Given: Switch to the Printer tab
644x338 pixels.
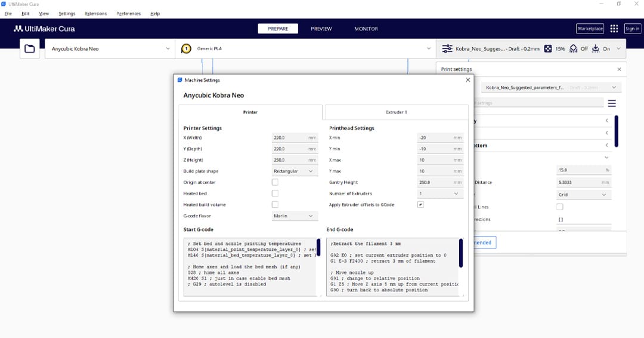Looking at the screenshot, I should pos(250,112).
